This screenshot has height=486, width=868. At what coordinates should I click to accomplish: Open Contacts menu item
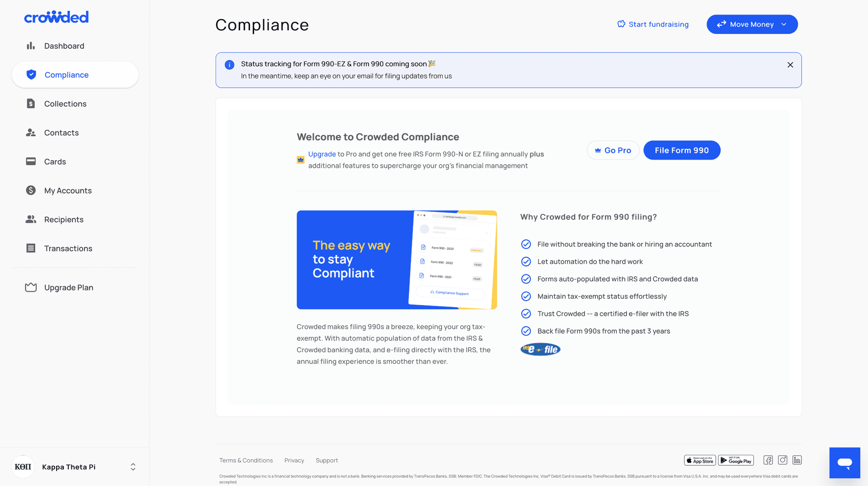click(75, 132)
